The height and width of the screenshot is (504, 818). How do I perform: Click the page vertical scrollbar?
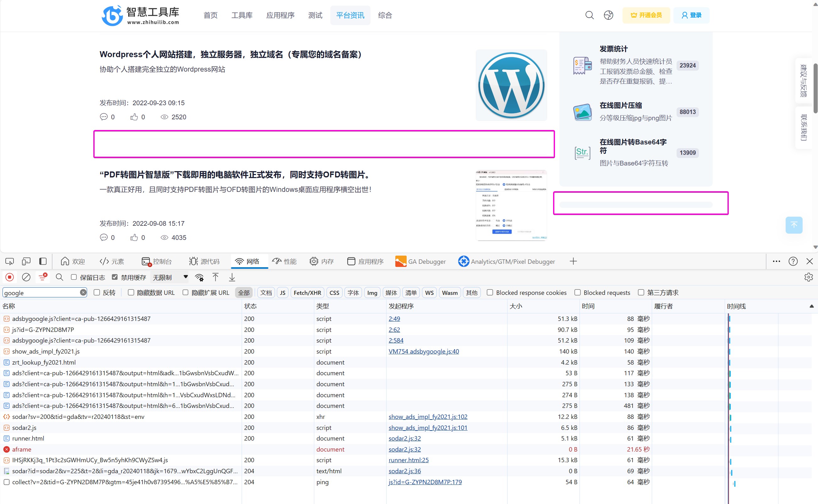pyautogui.click(x=815, y=88)
